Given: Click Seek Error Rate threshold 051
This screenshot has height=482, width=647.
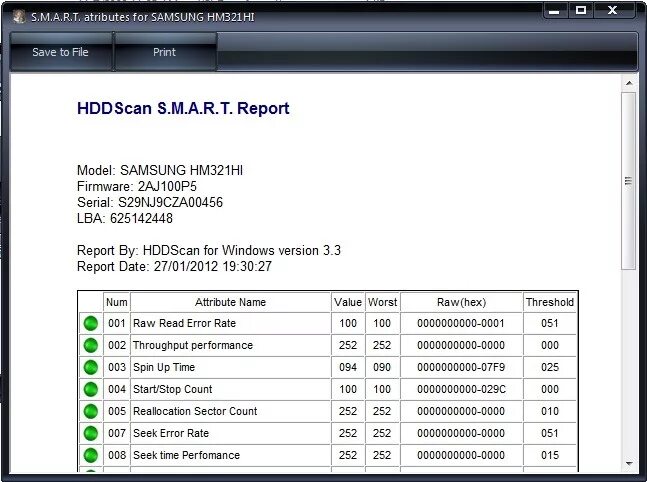Looking at the screenshot, I should [x=550, y=433].
